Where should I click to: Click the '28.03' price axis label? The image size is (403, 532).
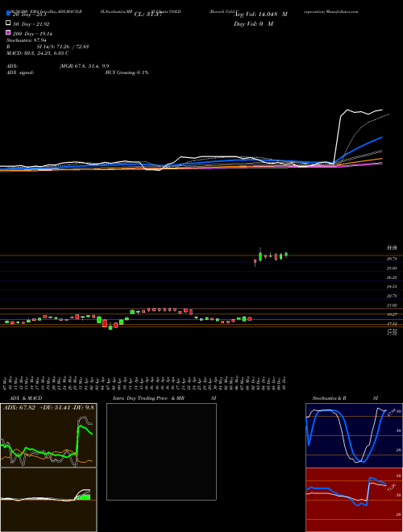(x=393, y=268)
